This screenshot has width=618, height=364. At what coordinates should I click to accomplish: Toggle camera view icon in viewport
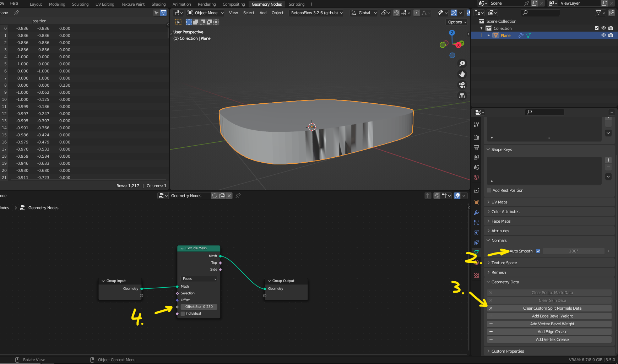(x=462, y=85)
